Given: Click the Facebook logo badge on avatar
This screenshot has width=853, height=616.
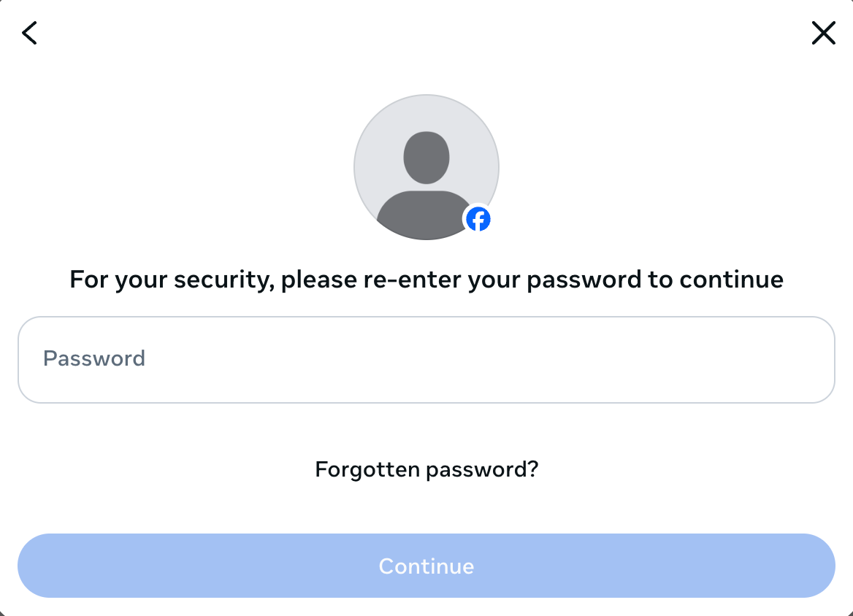Looking at the screenshot, I should point(479,218).
